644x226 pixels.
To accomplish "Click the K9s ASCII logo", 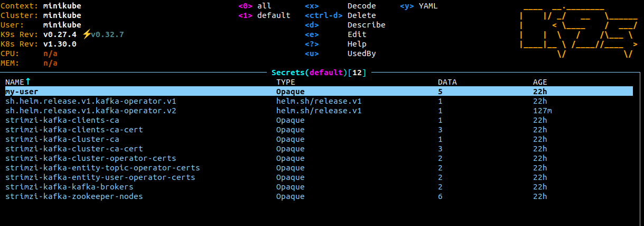I will (578, 32).
